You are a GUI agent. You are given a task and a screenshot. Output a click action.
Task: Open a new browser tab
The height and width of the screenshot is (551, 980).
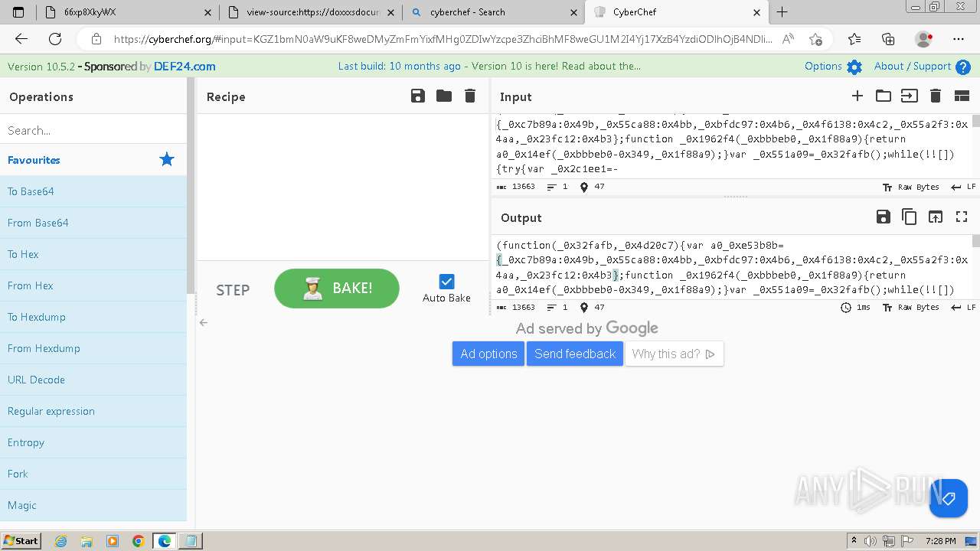782,12
